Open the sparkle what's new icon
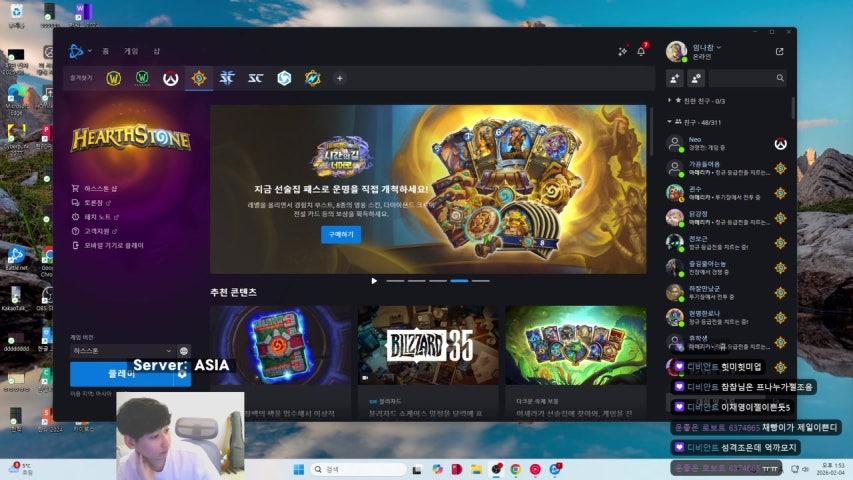 (622, 51)
